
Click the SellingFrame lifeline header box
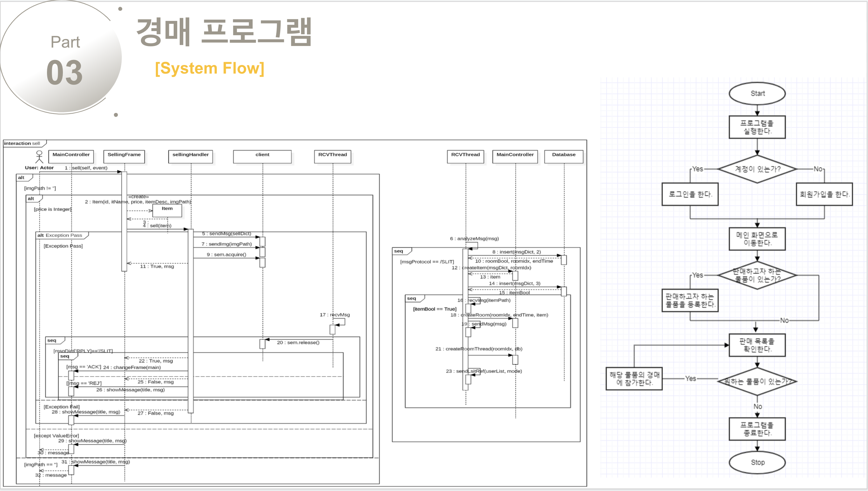[x=124, y=156]
